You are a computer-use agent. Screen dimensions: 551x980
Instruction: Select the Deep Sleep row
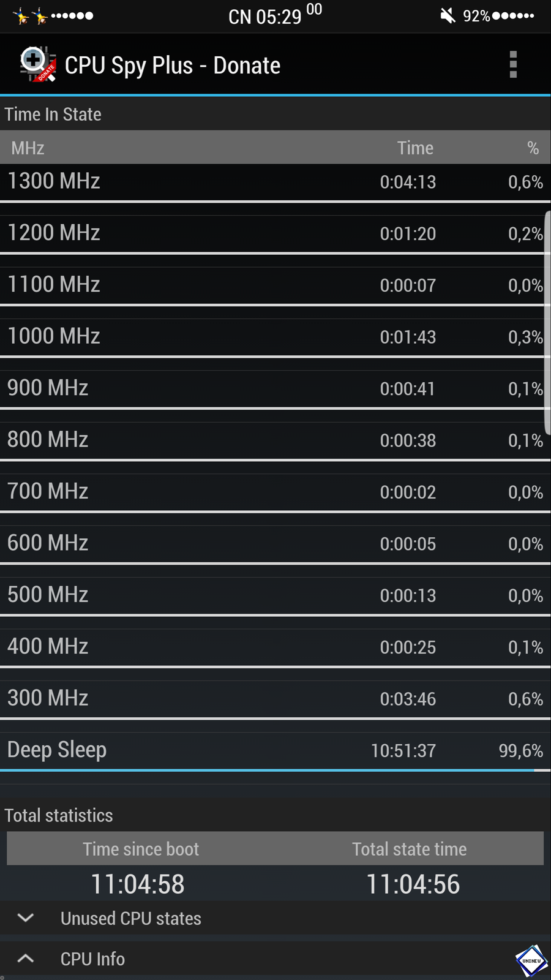275,751
